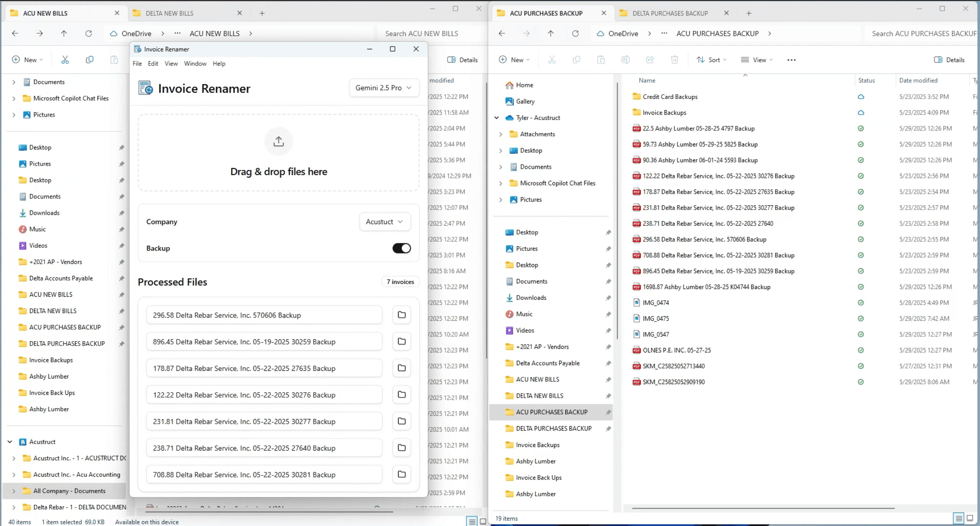Open folder for 122.22 Delta Rebar 30276 Backup
Viewport: 980px width, 526px height.
[x=401, y=395]
